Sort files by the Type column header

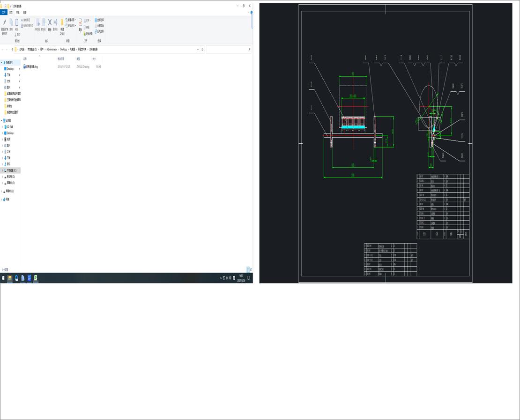(x=78, y=59)
